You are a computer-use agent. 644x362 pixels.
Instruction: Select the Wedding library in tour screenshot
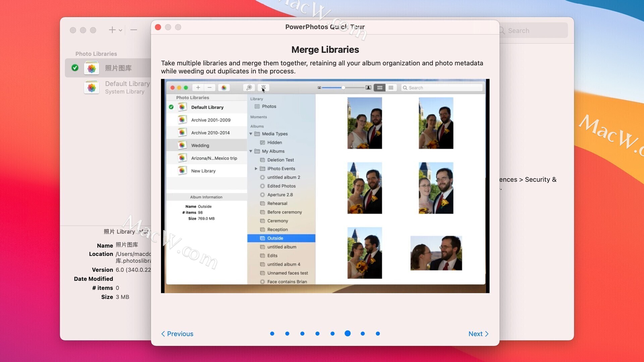(207, 145)
